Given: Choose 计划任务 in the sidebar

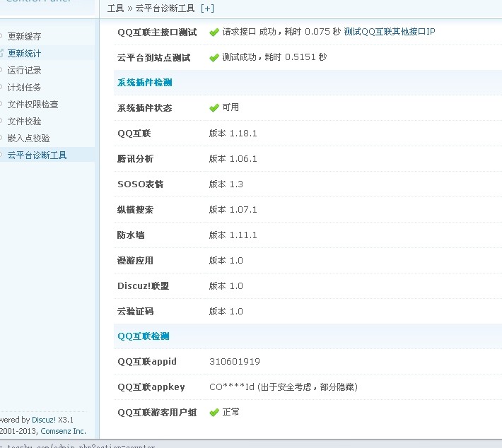Looking at the screenshot, I should (x=24, y=88).
